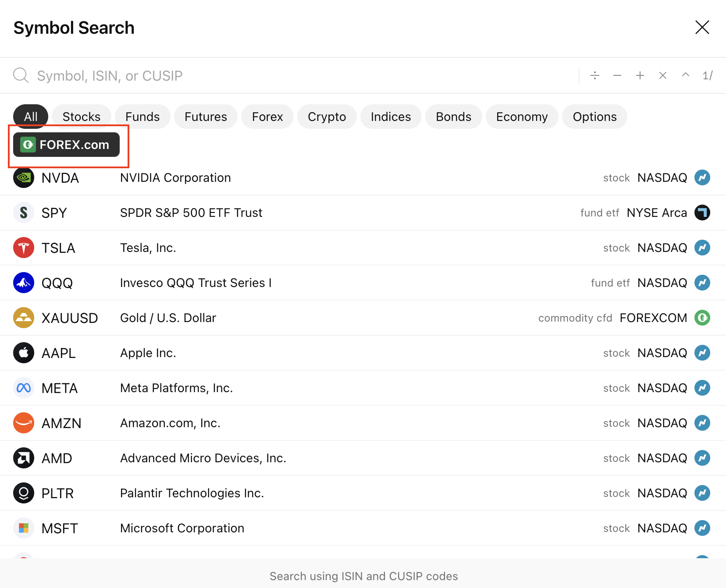Screen dimensions: 726x588
Task: Show only Crypto symbols
Action: pyautogui.click(x=327, y=117)
